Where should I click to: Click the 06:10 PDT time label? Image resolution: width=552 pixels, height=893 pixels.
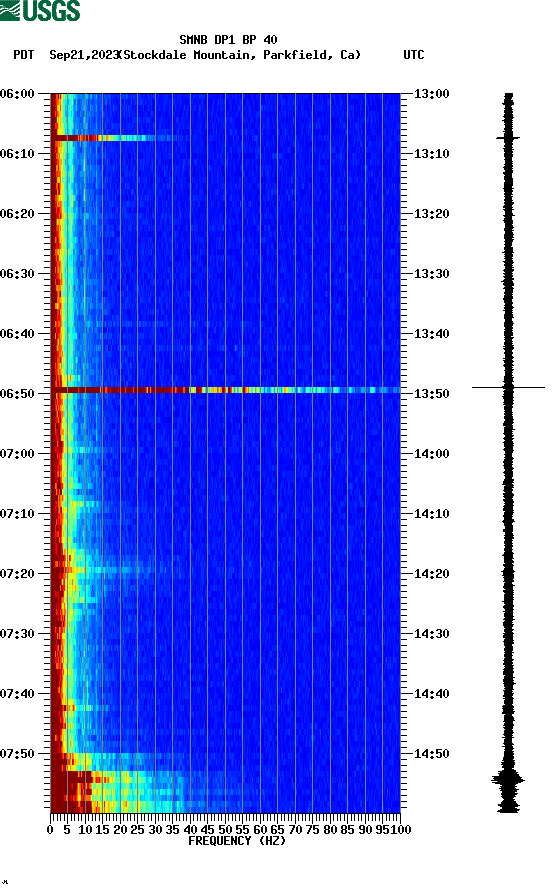point(18,154)
